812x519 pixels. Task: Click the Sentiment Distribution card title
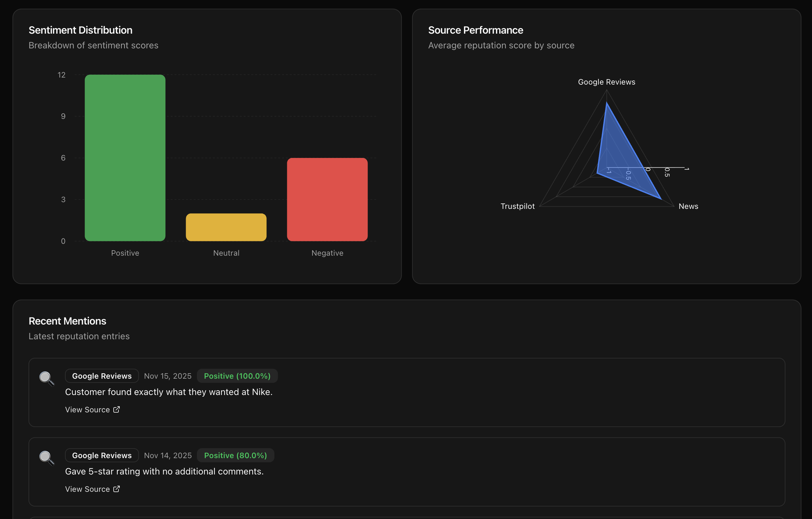click(x=80, y=30)
